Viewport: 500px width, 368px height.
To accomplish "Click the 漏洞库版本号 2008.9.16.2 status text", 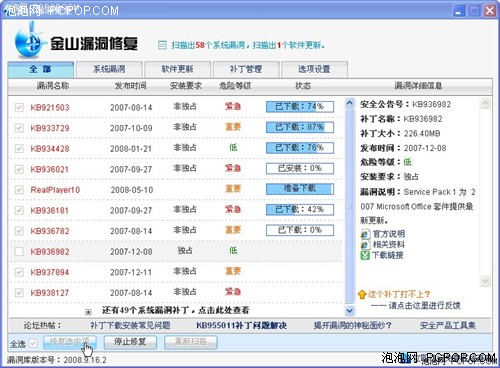I will click(x=56, y=360).
